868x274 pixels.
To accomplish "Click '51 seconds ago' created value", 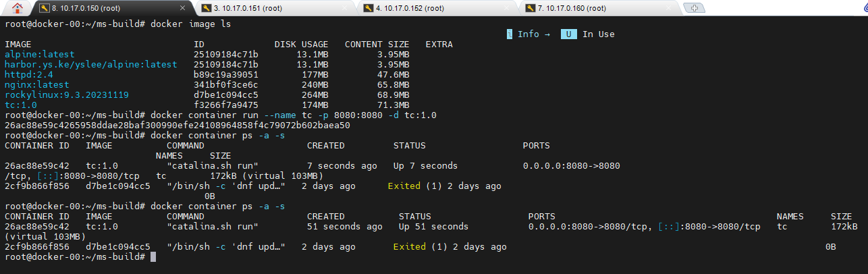I will pyautogui.click(x=345, y=226).
